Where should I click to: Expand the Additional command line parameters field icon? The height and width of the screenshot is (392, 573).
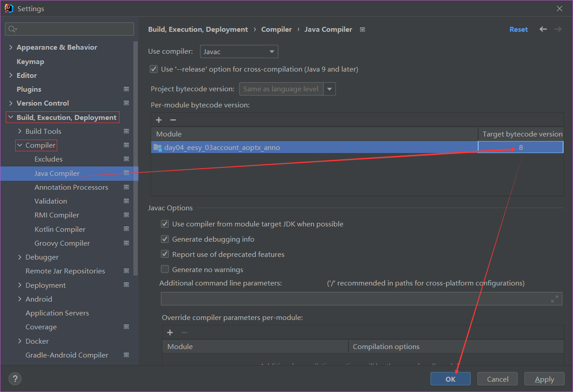[x=555, y=298]
